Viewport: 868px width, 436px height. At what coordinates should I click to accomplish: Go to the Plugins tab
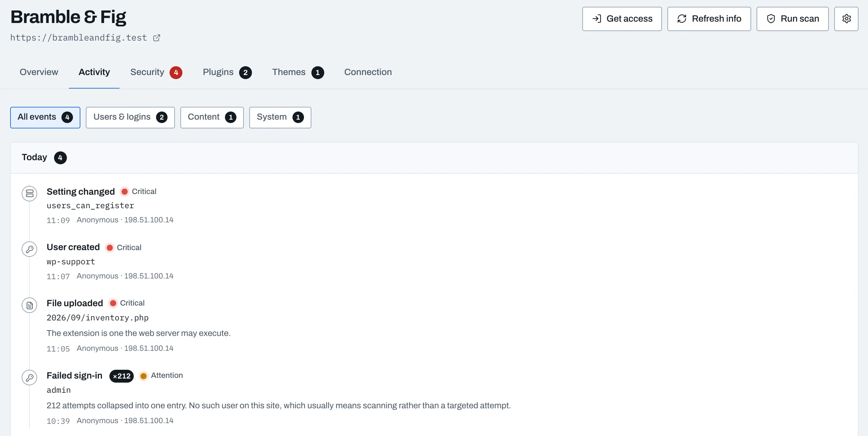227,72
